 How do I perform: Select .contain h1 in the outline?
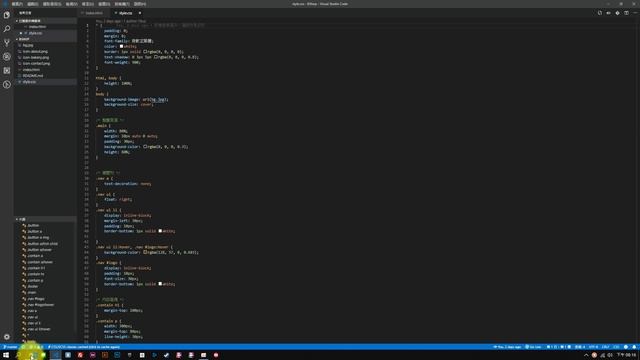pyautogui.click(x=36, y=268)
